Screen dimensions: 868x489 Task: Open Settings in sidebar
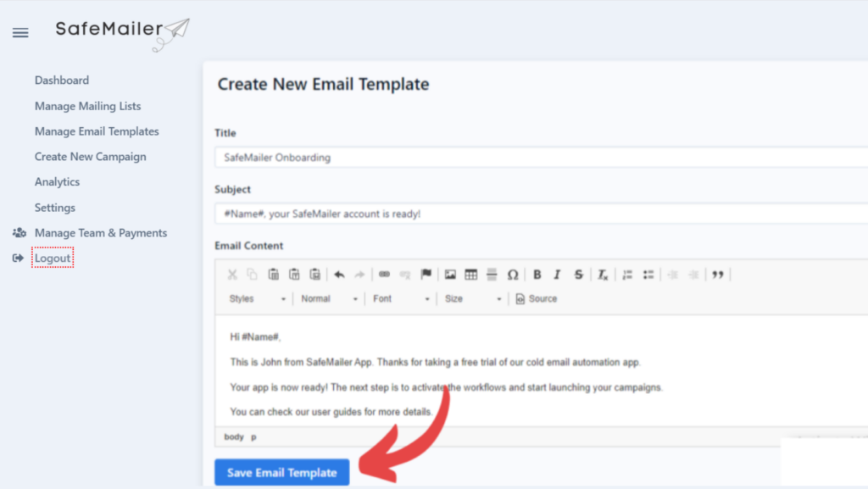click(x=55, y=208)
